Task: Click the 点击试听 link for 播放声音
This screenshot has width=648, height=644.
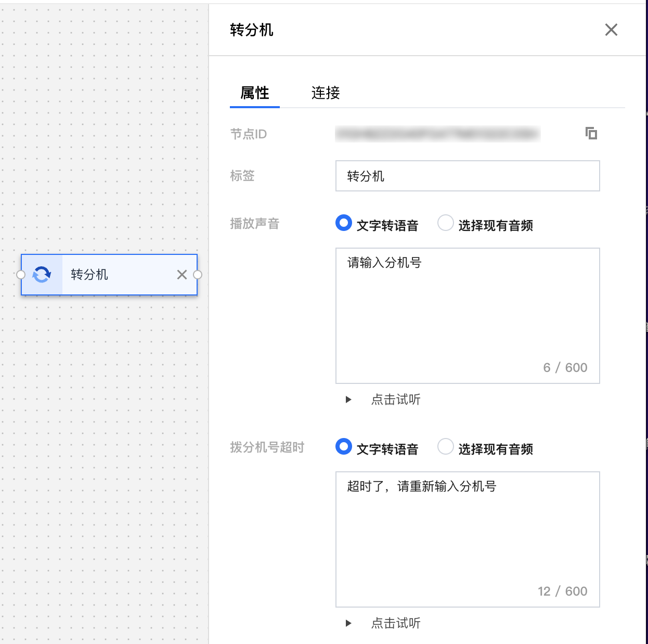Action: [396, 400]
